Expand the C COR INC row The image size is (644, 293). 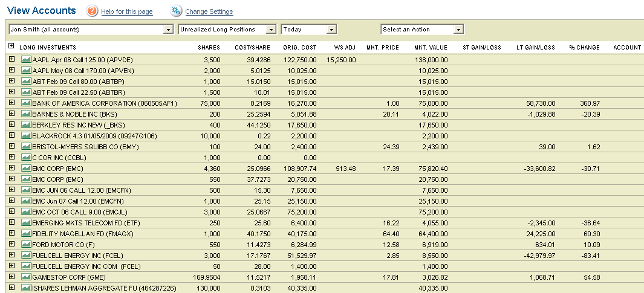11,156
